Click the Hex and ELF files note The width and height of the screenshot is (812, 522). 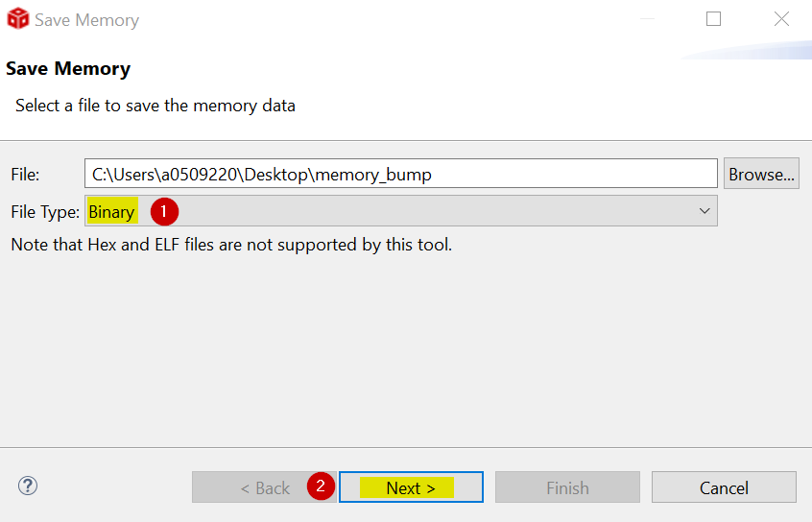(x=231, y=245)
